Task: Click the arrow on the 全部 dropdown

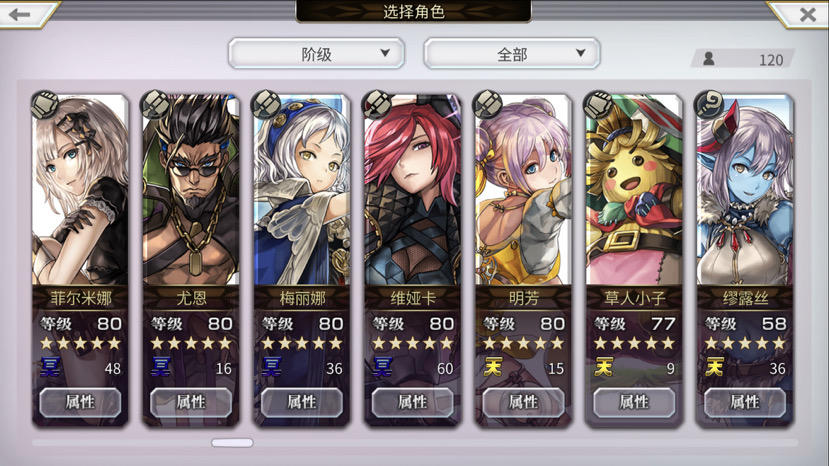Action: coord(581,53)
